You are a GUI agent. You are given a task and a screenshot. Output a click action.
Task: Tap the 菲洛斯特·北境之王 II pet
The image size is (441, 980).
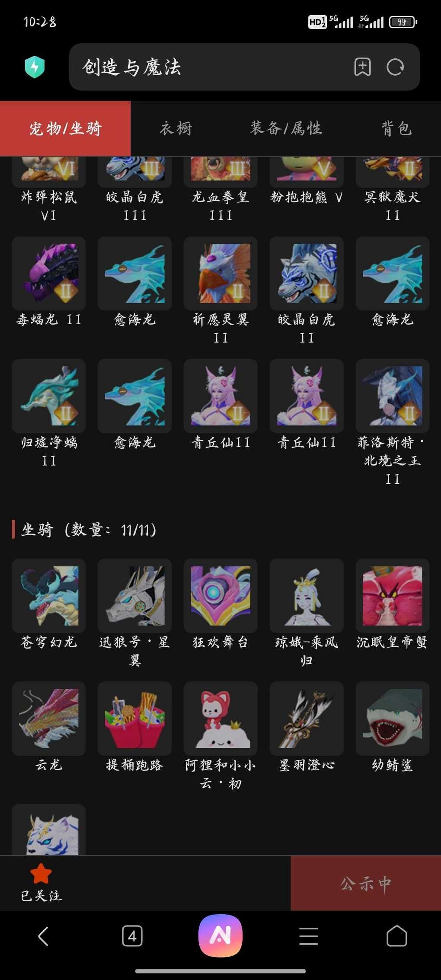pos(393,396)
